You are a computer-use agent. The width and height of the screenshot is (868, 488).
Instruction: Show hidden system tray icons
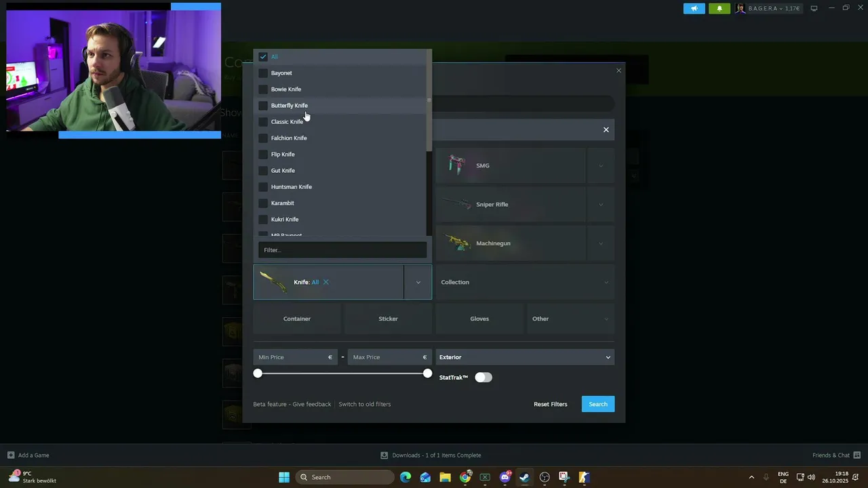[751, 477]
